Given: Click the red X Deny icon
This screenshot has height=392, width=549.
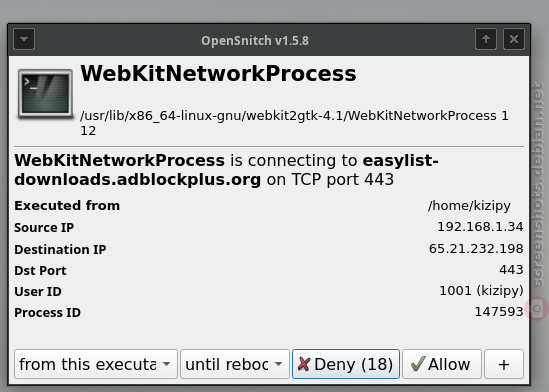Looking at the screenshot, I should click(x=304, y=364).
